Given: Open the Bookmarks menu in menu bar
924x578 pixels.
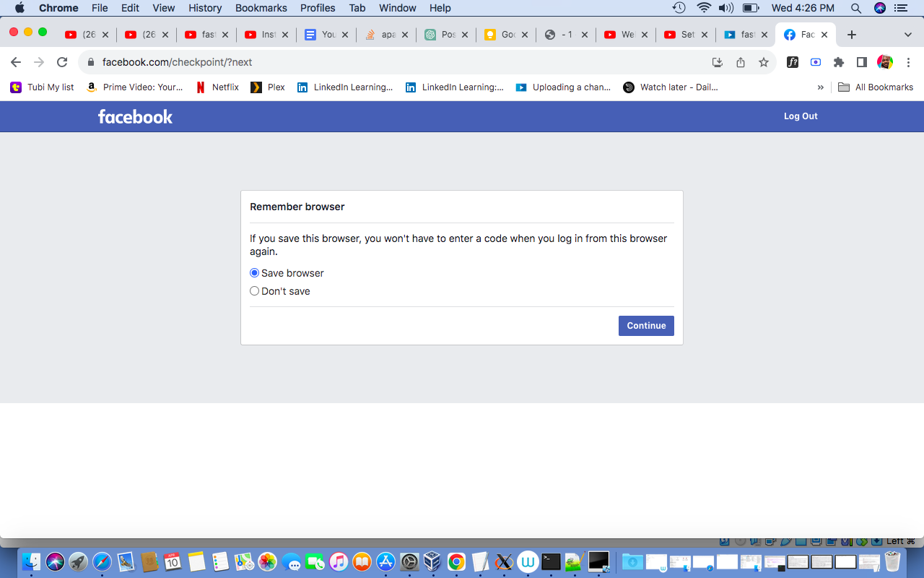Looking at the screenshot, I should point(261,8).
